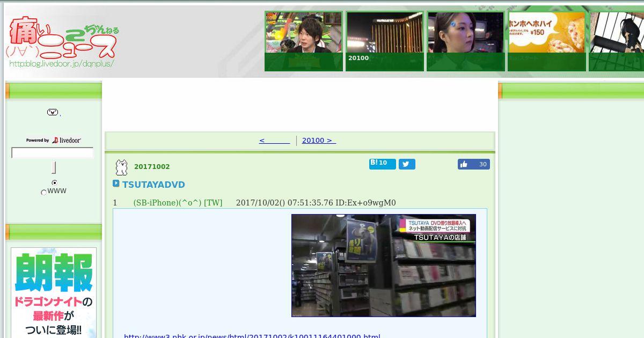Click the blue arrow icon before TSUTAYADVD
This screenshot has height=338, width=644.
point(116,183)
